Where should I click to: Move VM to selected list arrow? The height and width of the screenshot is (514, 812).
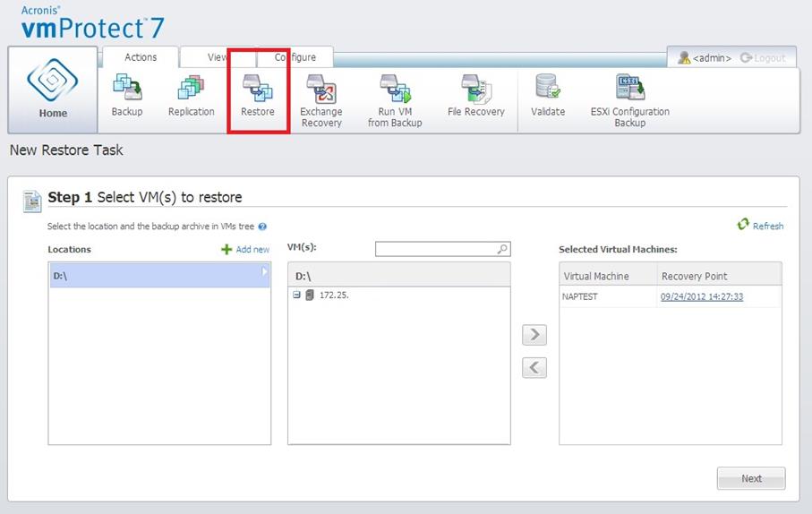[x=534, y=335]
